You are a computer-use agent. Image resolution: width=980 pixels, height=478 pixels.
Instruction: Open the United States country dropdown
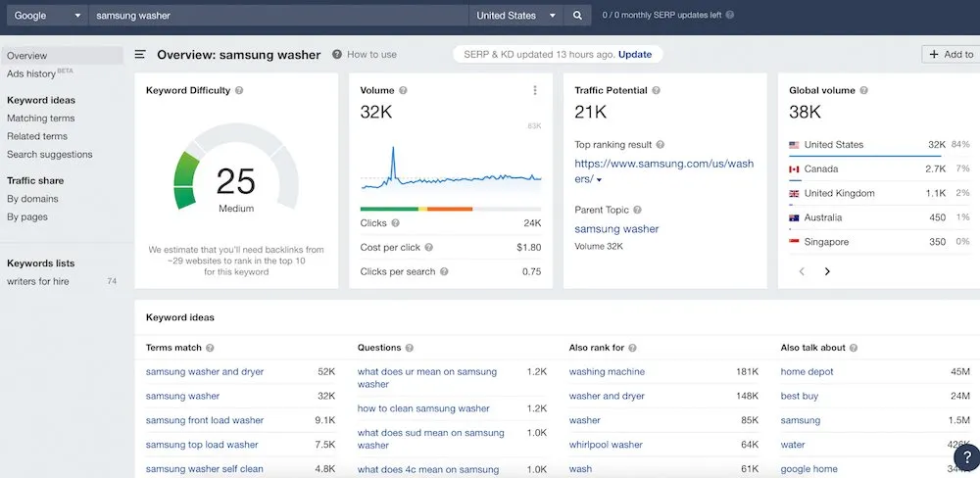tap(515, 16)
